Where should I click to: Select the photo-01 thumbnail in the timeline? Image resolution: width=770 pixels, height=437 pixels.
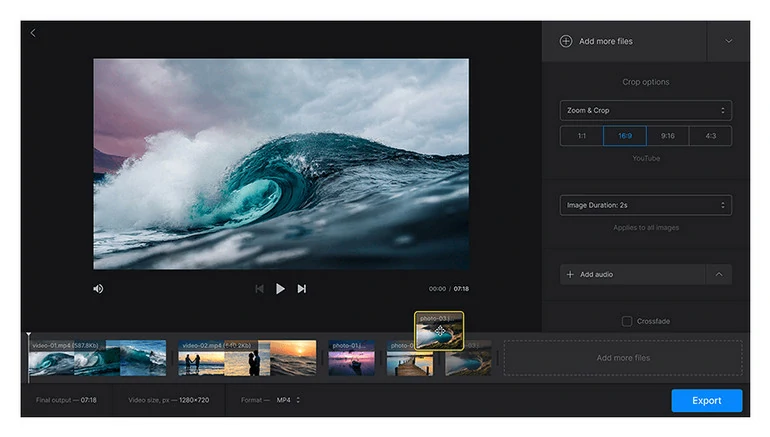(352, 358)
